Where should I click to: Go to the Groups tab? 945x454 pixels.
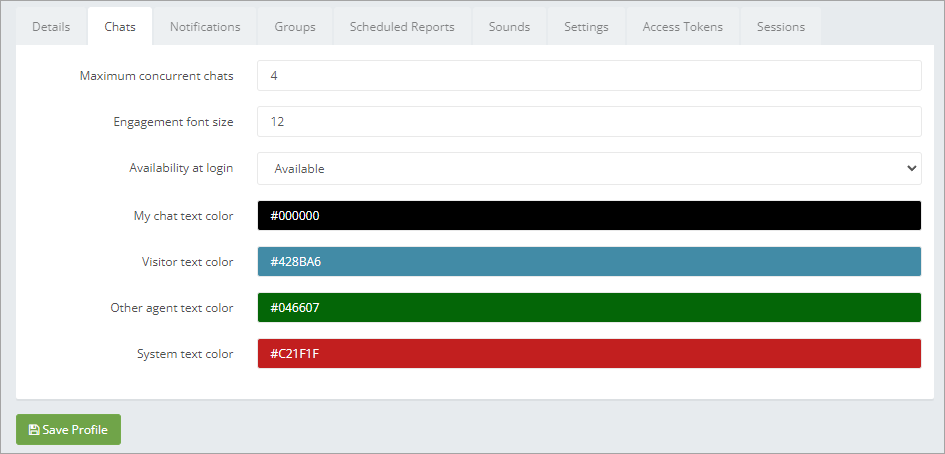[x=295, y=27]
